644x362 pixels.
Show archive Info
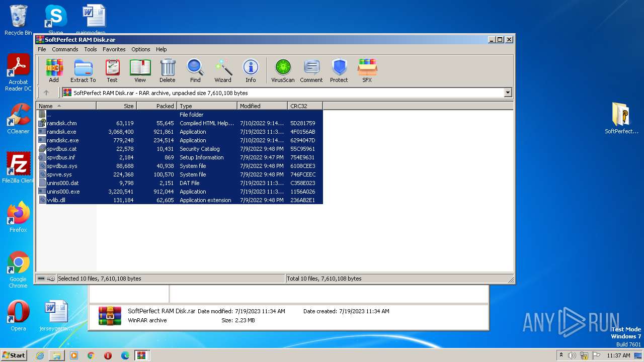point(251,70)
